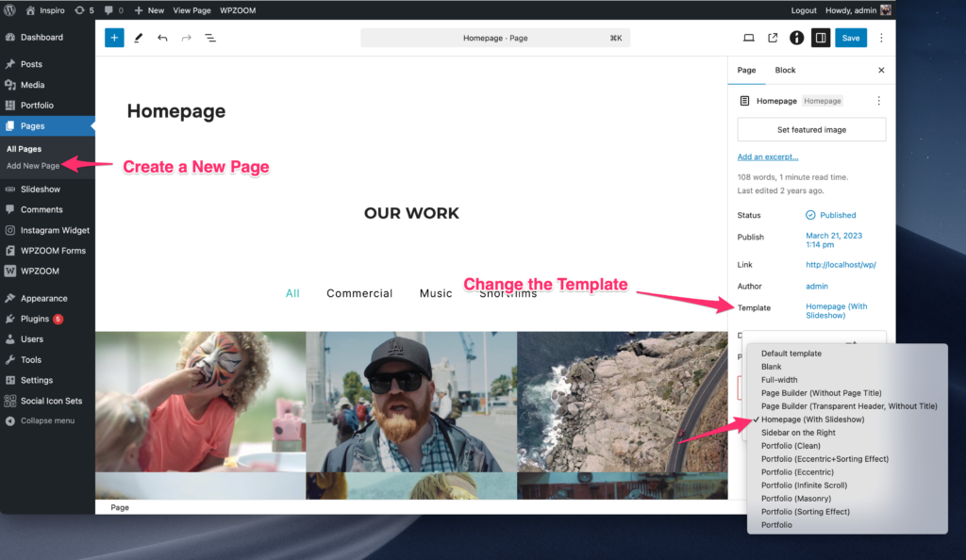Click the Template Homepage (With Slideshow) selector
The width and height of the screenshot is (966, 560).
coord(836,311)
